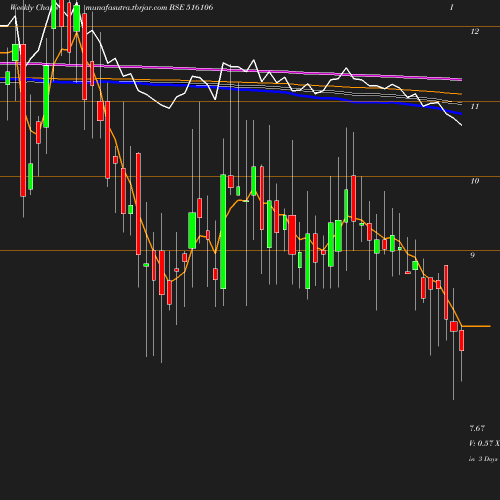Image resolution: width=500 pixels, height=500 pixels.
Task: Click the price axis label '10'
Action: tap(475, 181)
